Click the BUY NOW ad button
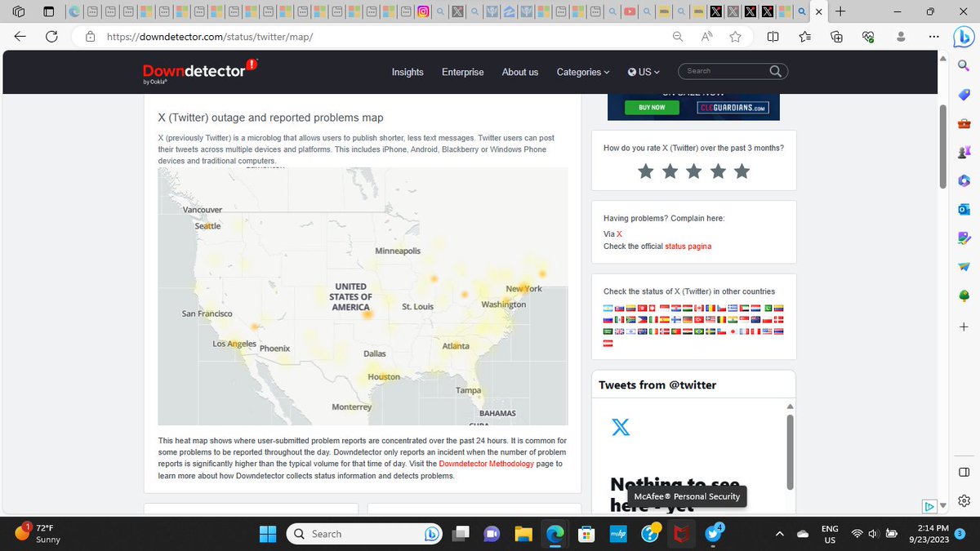The height and width of the screenshot is (551, 980). click(652, 107)
